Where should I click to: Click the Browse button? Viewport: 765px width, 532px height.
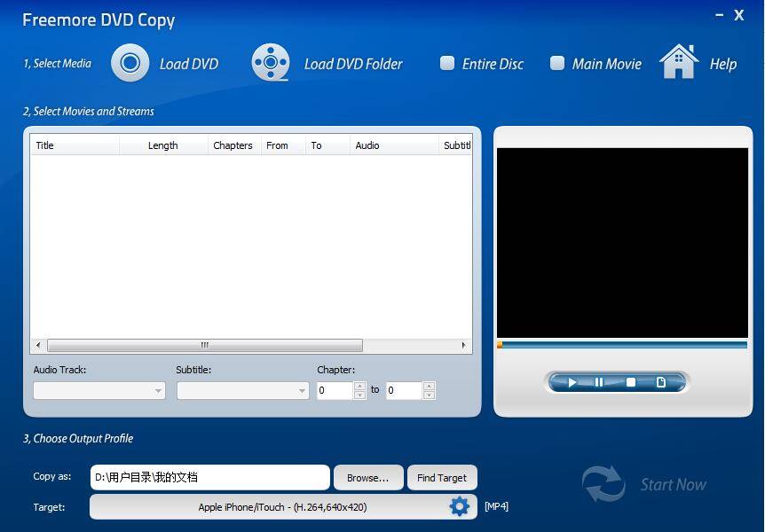coord(368,477)
